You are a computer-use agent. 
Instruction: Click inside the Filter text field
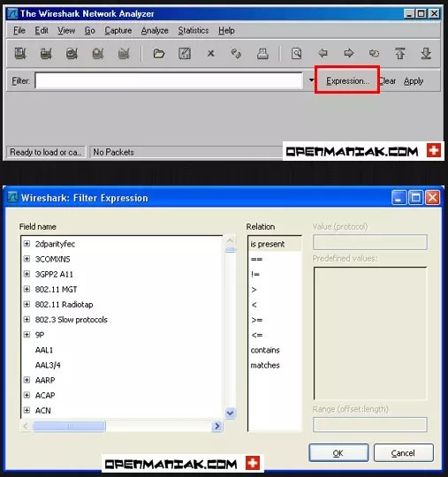click(x=169, y=80)
